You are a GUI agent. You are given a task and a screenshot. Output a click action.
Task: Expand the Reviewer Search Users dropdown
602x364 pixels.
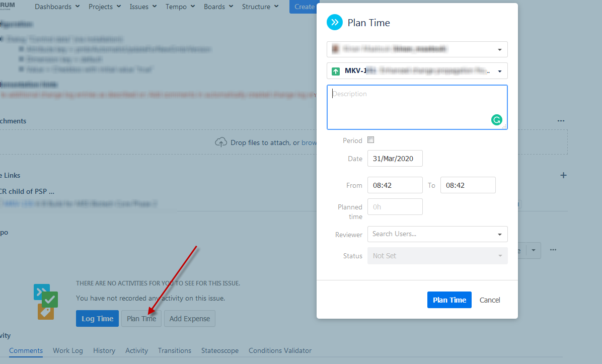pyautogui.click(x=499, y=234)
